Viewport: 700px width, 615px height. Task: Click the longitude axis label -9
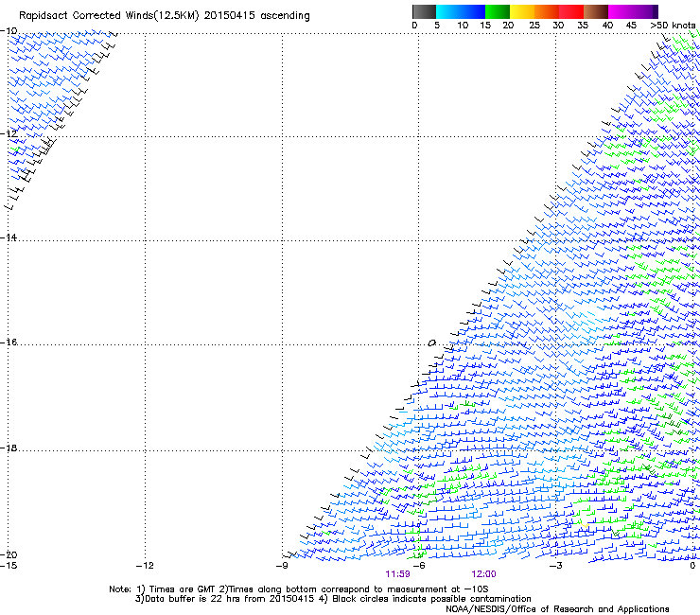(282, 566)
